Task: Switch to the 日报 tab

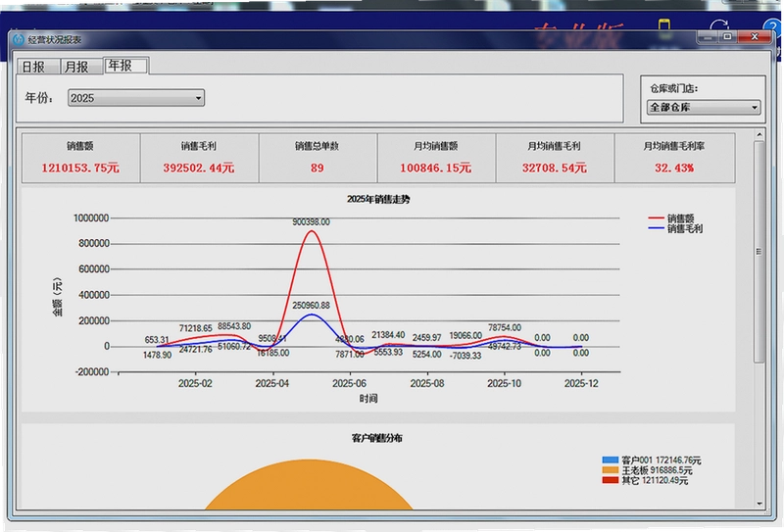Action: pos(38,67)
